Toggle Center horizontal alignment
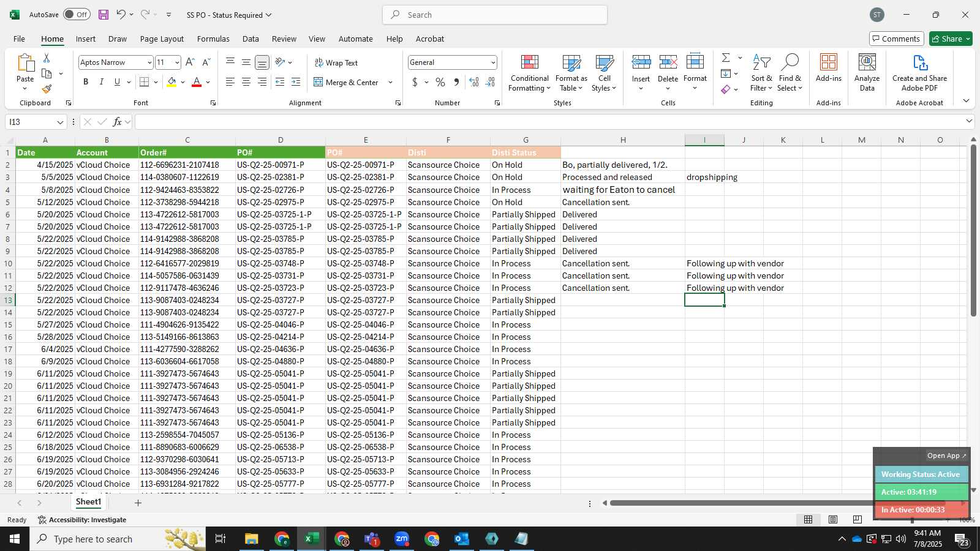This screenshot has height=551, width=980. (x=246, y=82)
